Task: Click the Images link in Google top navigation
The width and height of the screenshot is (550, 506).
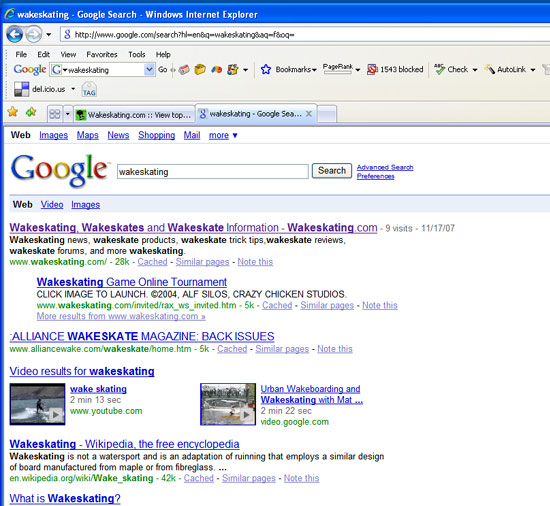Action: click(x=53, y=135)
